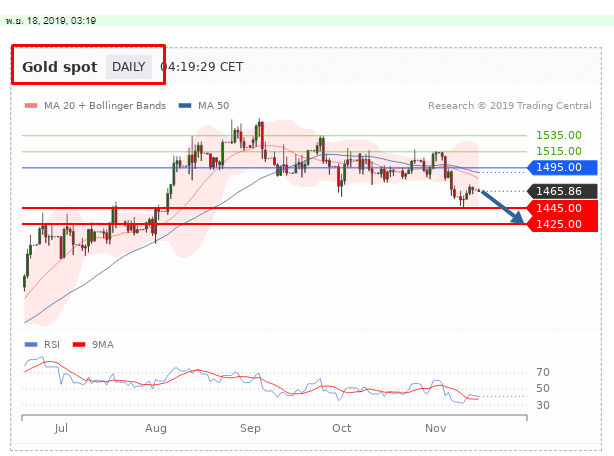Click the RSI 30 level label
Viewport: 614px width, 456px height.
(543, 405)
